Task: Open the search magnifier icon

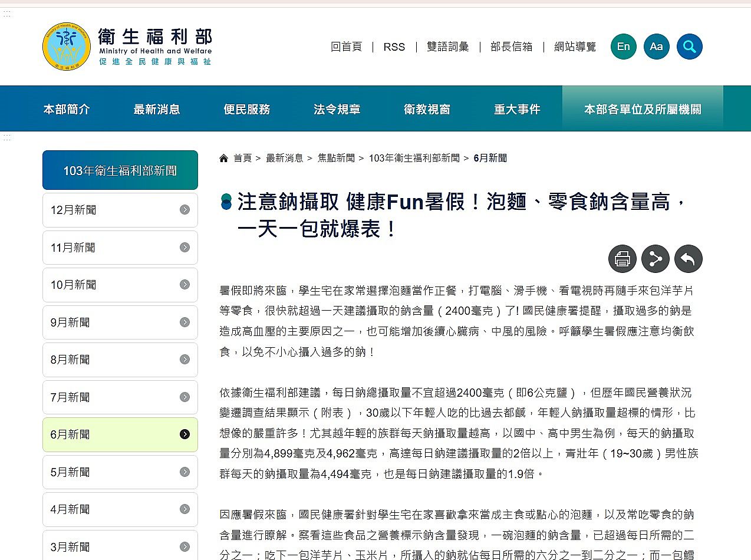Action: point(689,47)
